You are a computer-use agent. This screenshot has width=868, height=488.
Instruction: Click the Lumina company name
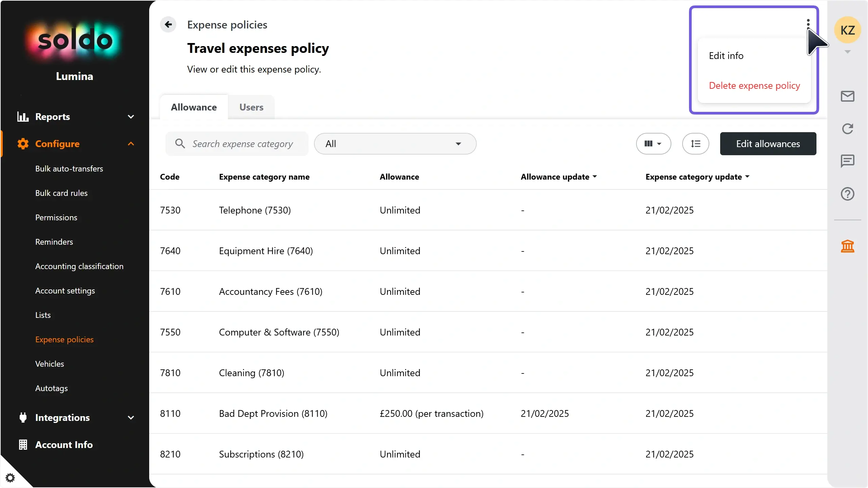(x=75, y=76)
